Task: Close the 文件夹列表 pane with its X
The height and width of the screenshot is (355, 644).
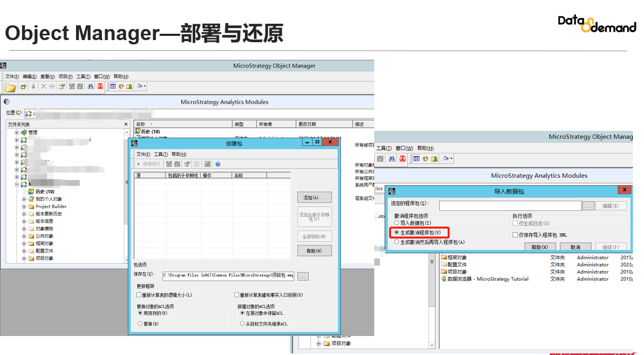Action: [126, 124]
